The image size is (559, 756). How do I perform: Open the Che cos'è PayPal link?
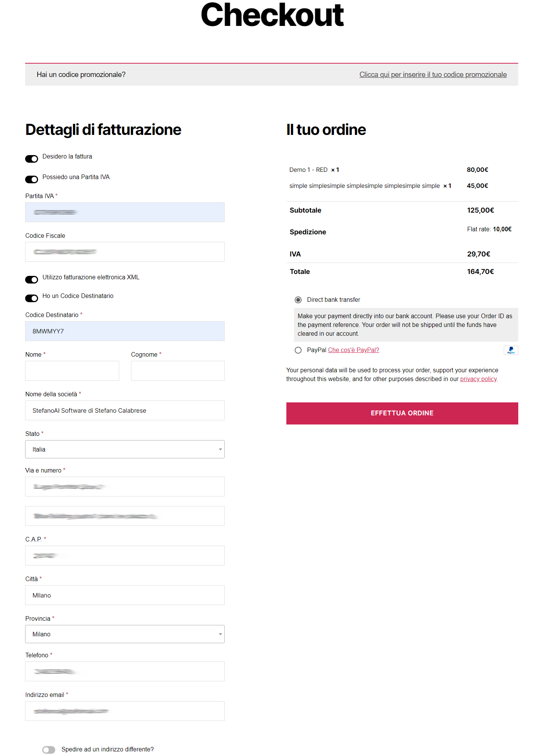point(353,350)
